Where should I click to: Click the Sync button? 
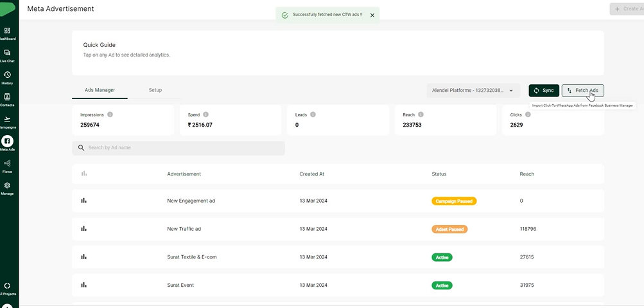coord(544,91)
